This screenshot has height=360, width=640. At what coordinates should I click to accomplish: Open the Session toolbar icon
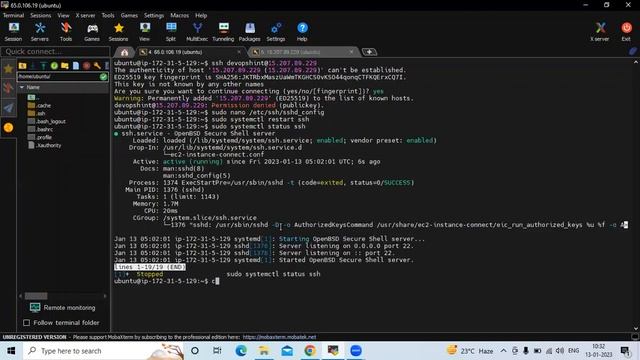13,31
